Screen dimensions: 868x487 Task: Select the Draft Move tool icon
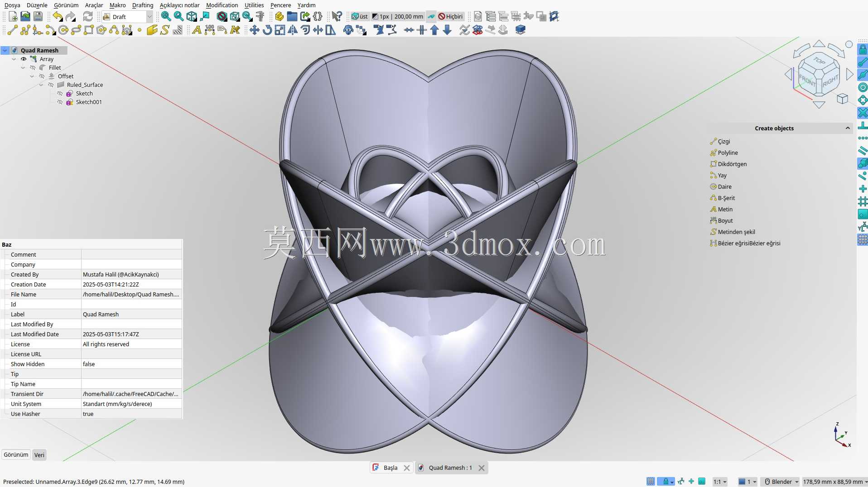point(255,30)
